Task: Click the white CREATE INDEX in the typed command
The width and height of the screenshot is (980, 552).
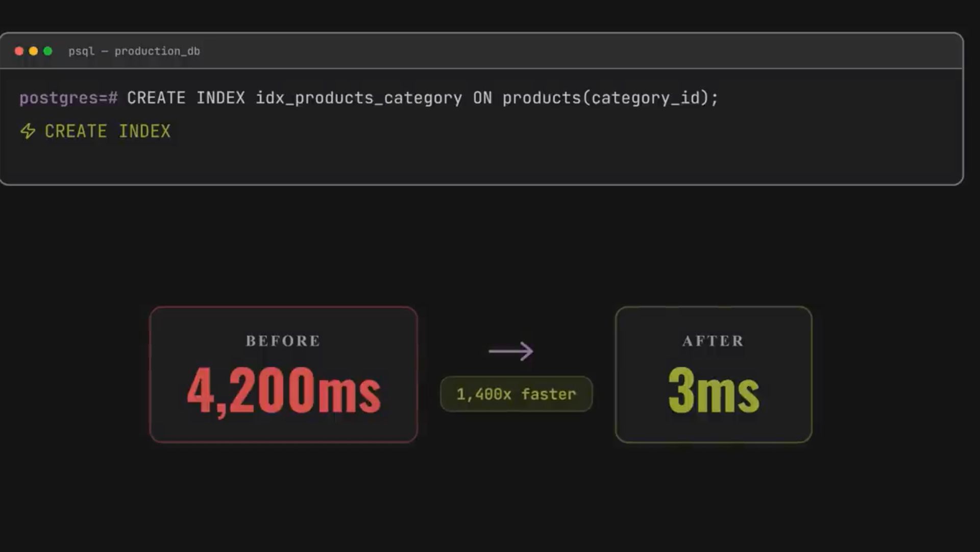Action: pyautogui.click(x=186, y=98)
